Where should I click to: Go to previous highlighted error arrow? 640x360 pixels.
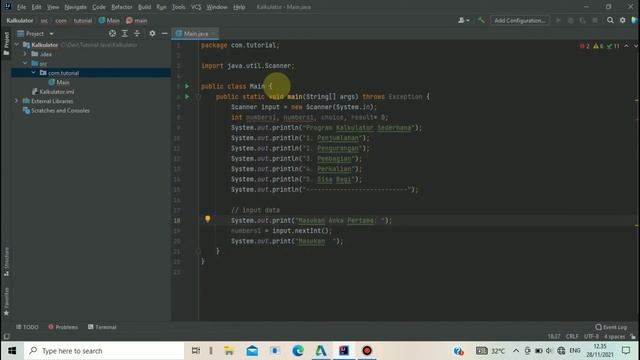click(x=627, y=46)
